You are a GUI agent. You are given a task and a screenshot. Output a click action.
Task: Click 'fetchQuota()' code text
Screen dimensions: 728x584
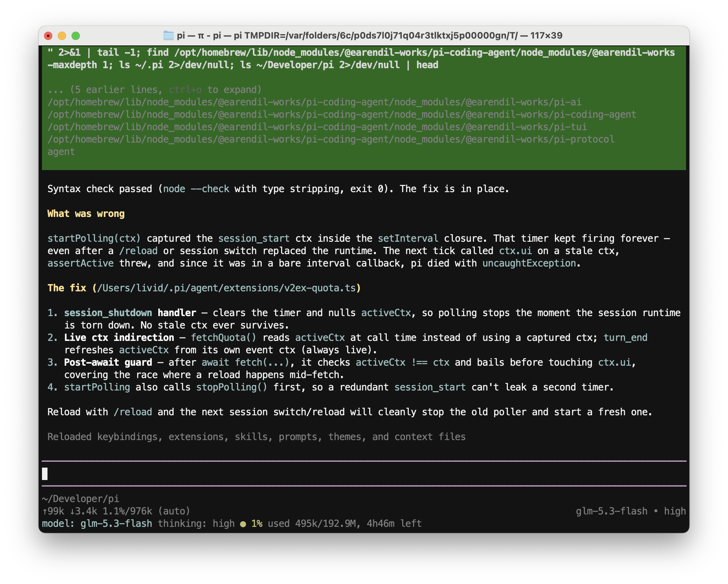click(x=224, y=337)
